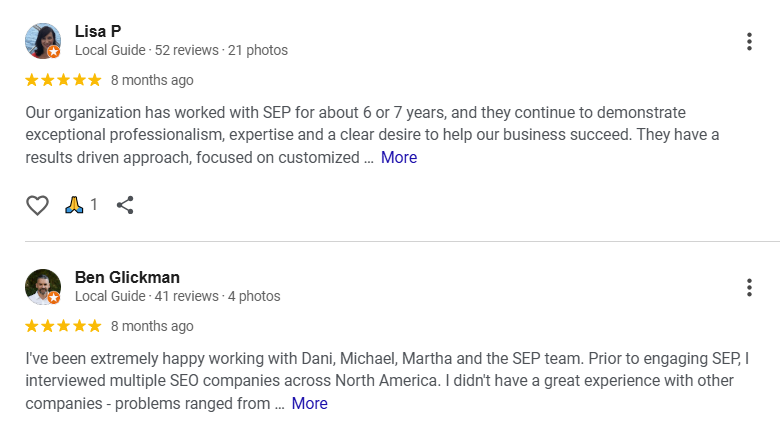The image size is (780, 423).
Task: Click "Local Guide · 52 reviews · 21 photos" text
Action: pyautogui.click(x=181, y=50)
